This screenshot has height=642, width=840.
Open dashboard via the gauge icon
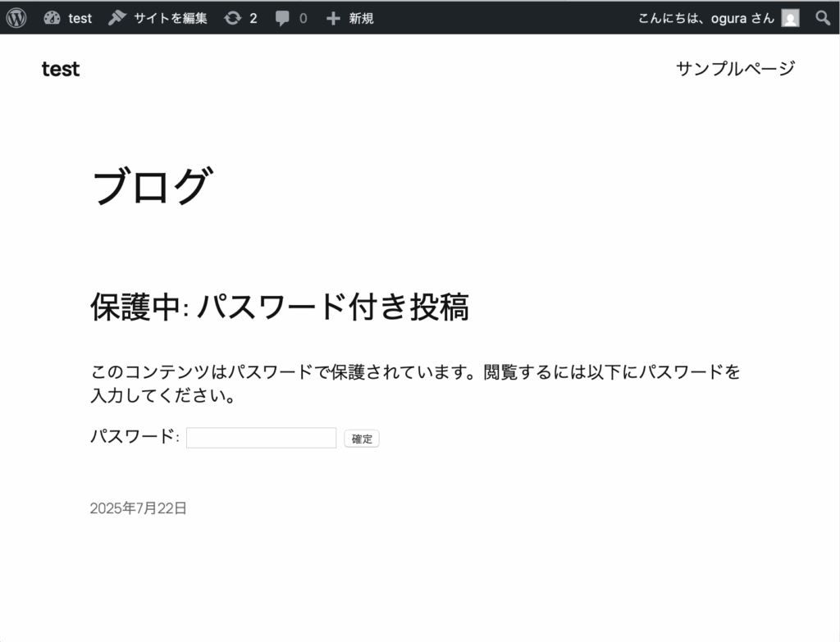point(52,18)
